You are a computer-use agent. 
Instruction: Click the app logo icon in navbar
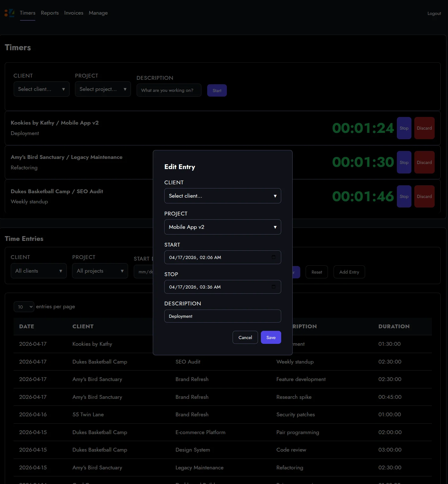pyautogui.click(x=9, y=13)
